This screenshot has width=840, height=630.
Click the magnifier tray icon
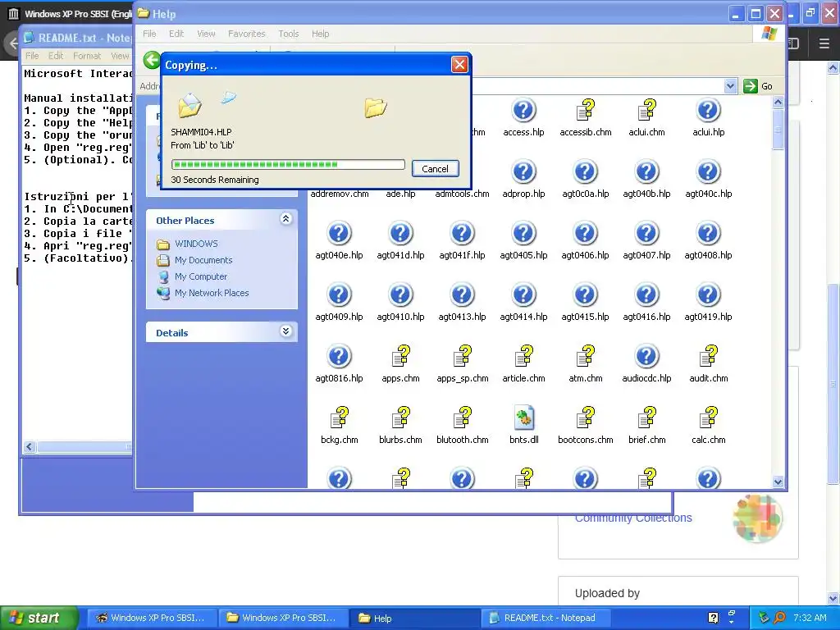pyautogui.click(x=779, y=618)
